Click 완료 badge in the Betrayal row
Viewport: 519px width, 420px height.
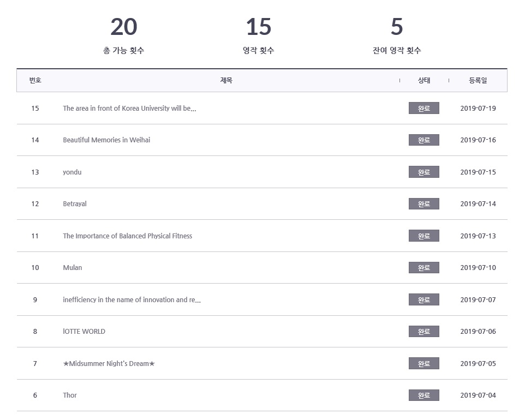pyautogui.click(x=423, y=203)
